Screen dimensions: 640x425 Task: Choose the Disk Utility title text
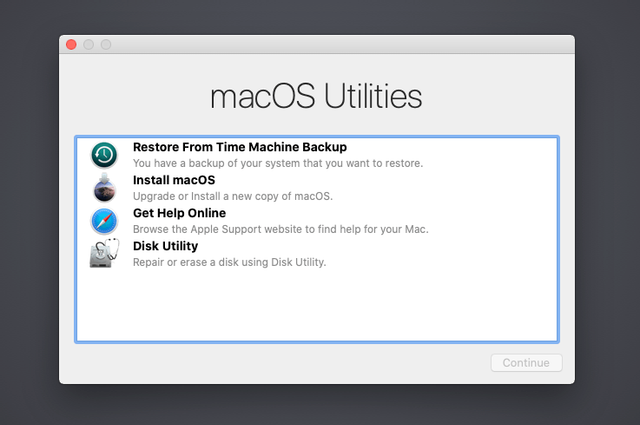tap(165, 246)
